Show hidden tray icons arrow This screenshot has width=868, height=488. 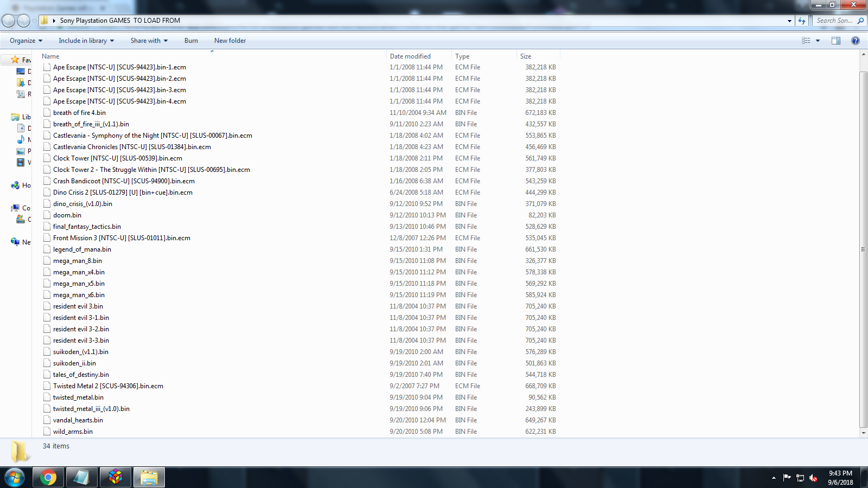click(x=774, y=478)
